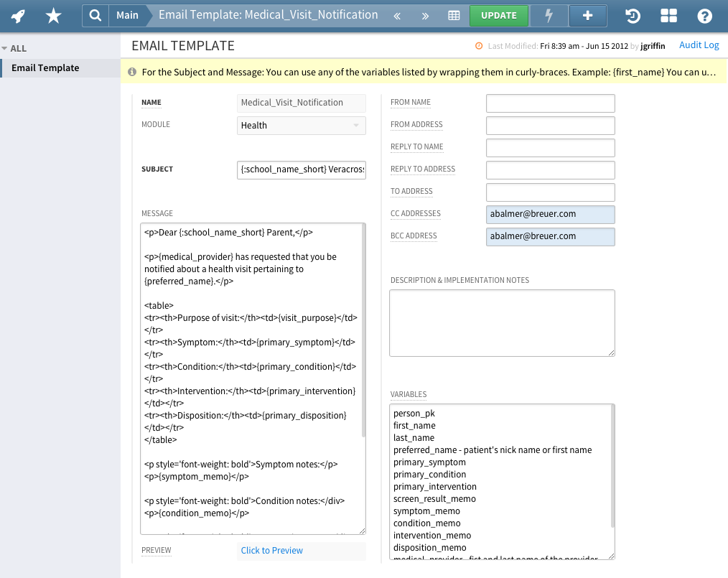The width and height of the screenshot is (728, 578).
Task: Click the table grid icon beside UPDATE
Action: (x=454, y=15)
